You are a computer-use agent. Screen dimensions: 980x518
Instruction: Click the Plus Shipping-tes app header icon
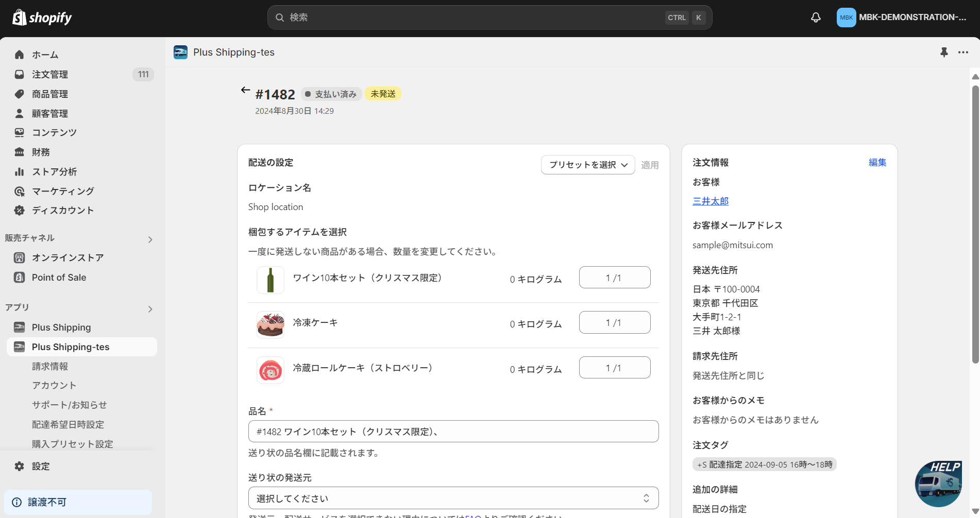[x=180, y=52]
